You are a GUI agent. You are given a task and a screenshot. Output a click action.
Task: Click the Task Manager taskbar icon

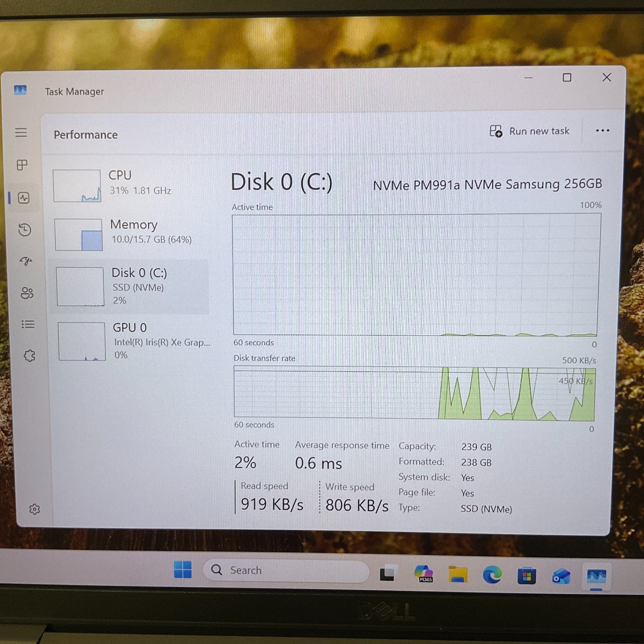pyautogui.click(x=596, y=576)
